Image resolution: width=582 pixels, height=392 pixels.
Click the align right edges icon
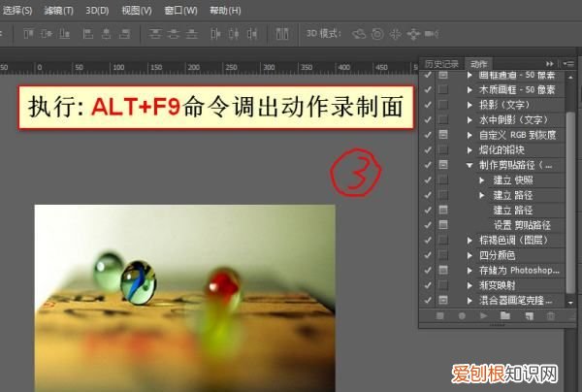(x=125, y=34)
